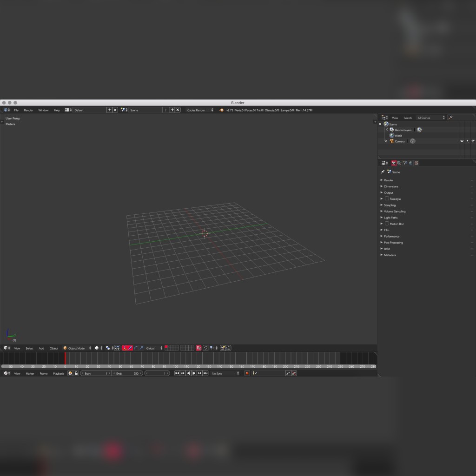Click the plus button to add new scene
476x476 pixels.
pos(172,110)
